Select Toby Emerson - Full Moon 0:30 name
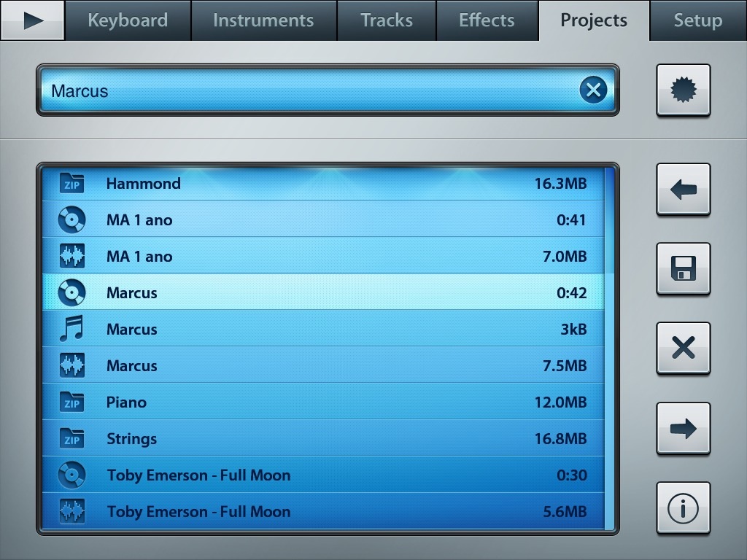The height and width of the screenshot is (560, 747). tap(198, 475)
